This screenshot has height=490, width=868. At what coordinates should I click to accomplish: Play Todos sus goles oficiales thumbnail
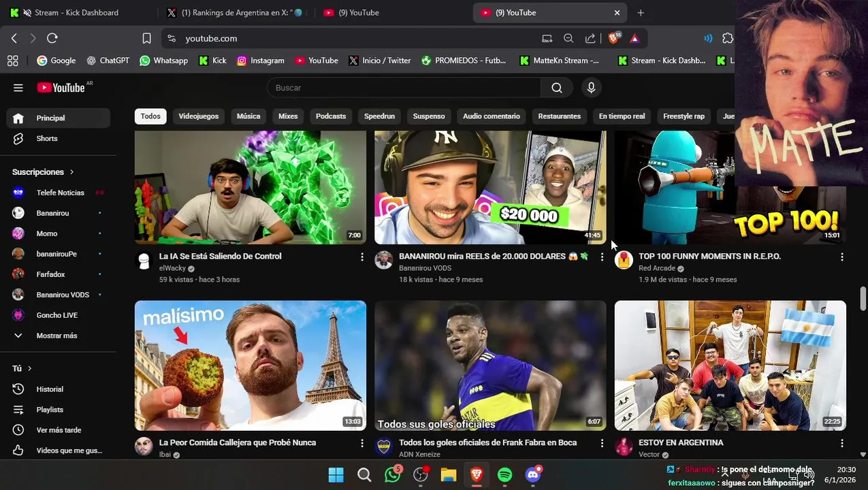tap(490, 365)
